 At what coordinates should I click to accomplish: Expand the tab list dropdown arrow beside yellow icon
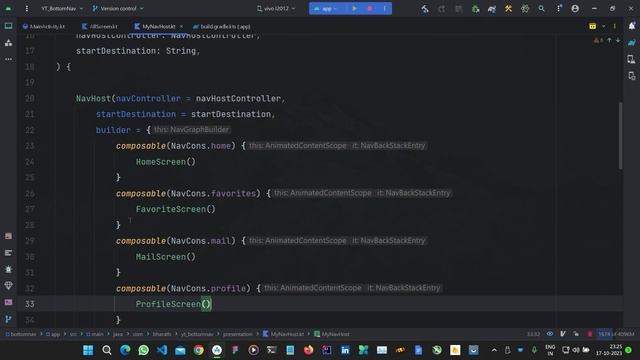pos(604,26)
